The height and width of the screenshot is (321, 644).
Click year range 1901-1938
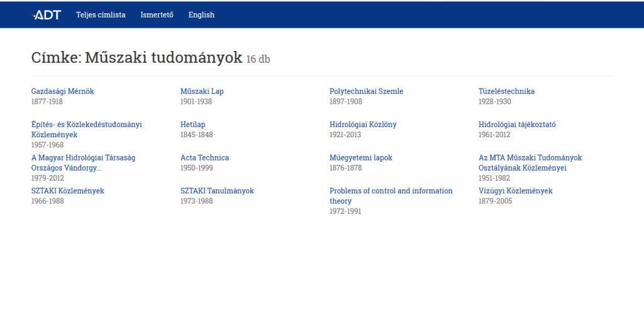(196, 101)
